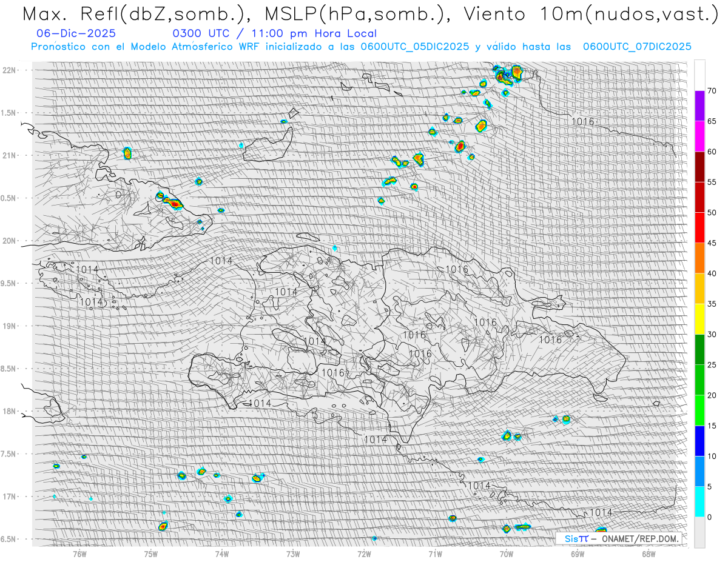Click the "7.5N" latitude label
This screenshot has width=728, height=562.
[x=9, y=453]
